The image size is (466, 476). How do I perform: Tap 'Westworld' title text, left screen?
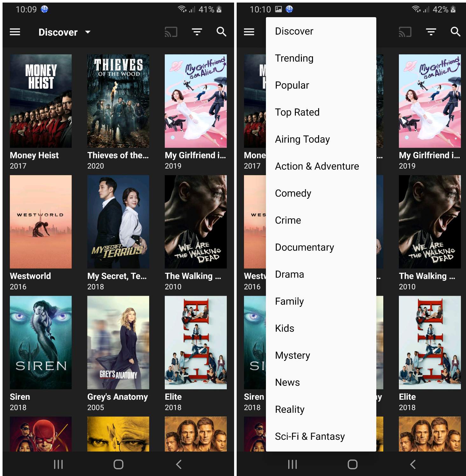tap(30, 276)
